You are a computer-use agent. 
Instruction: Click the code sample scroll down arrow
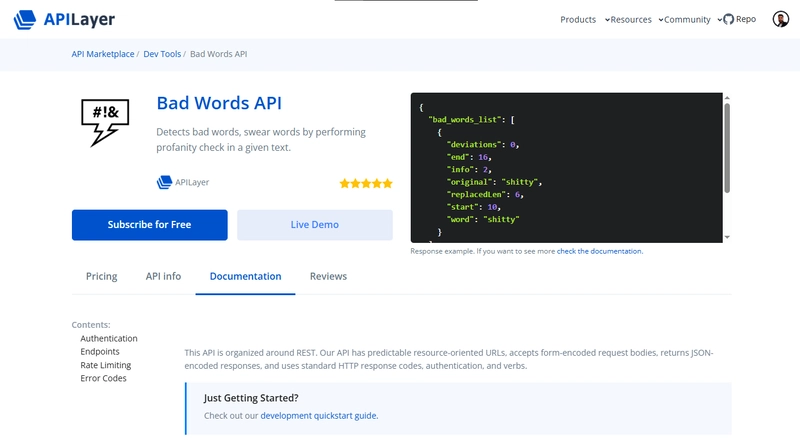pyautogui.click(x=727, y=237)
